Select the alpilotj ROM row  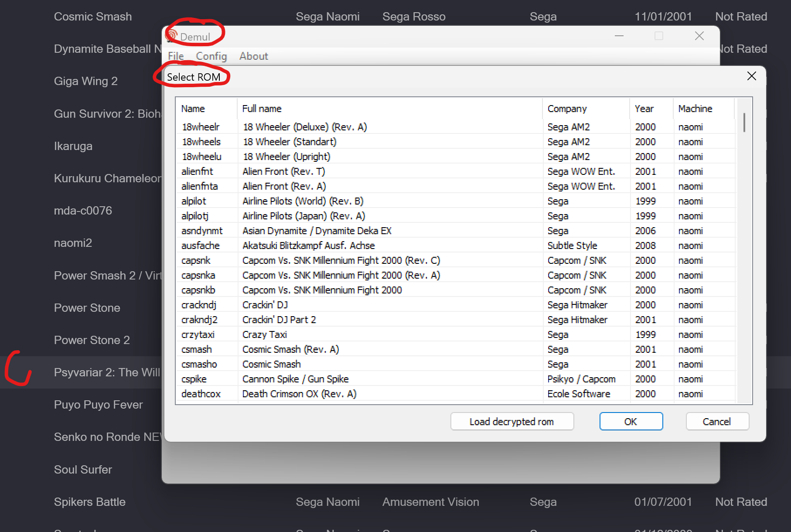[456, 216]
